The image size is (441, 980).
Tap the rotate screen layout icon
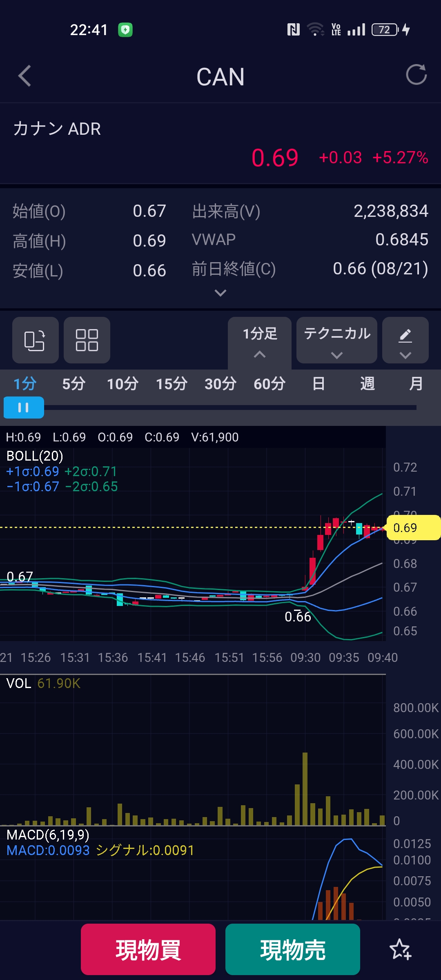pyautogui.click(x=35, y=340)
